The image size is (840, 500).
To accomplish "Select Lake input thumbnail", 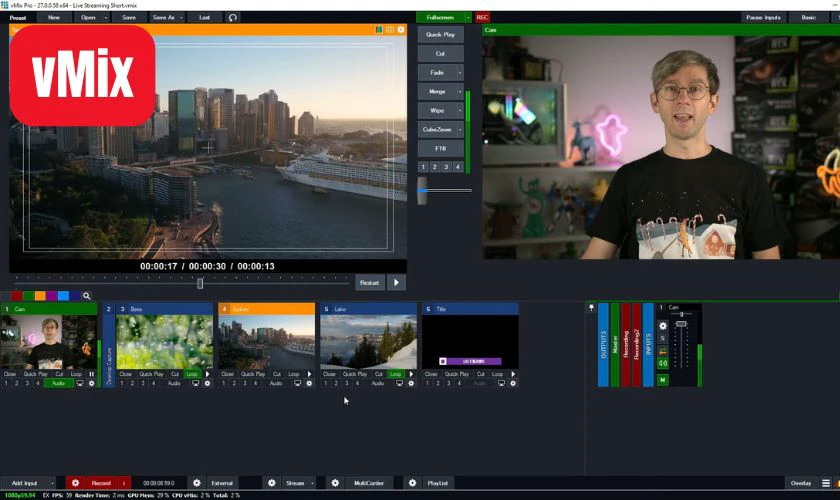I will pyautogui.click(x=369, y=342).
